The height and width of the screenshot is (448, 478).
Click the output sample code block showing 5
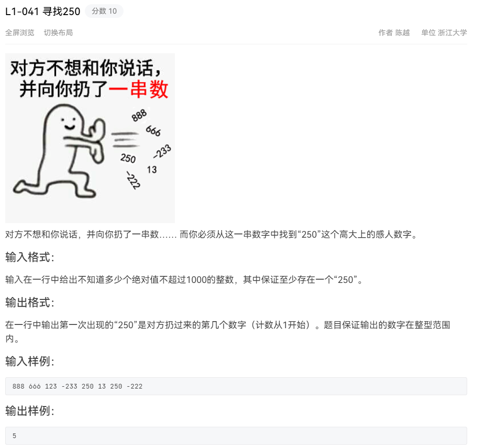pyautogui.click(x=236, y=435)
